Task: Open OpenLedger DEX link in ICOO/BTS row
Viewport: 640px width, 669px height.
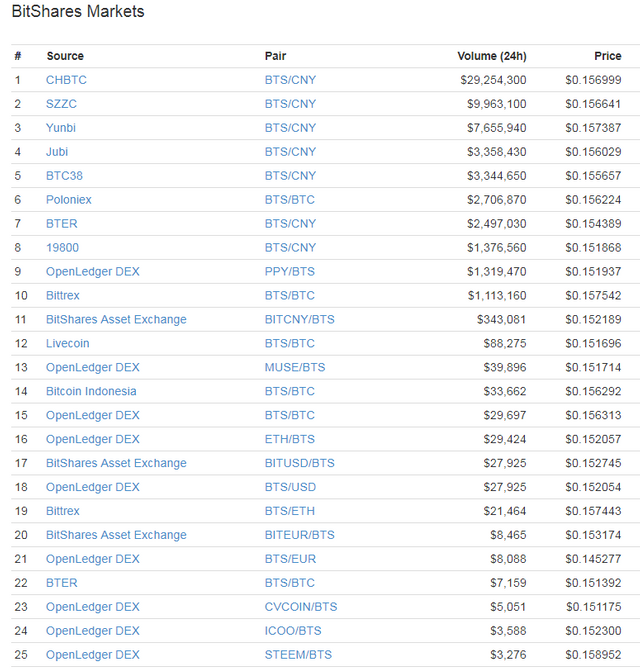Action: [x=93, y=630]
